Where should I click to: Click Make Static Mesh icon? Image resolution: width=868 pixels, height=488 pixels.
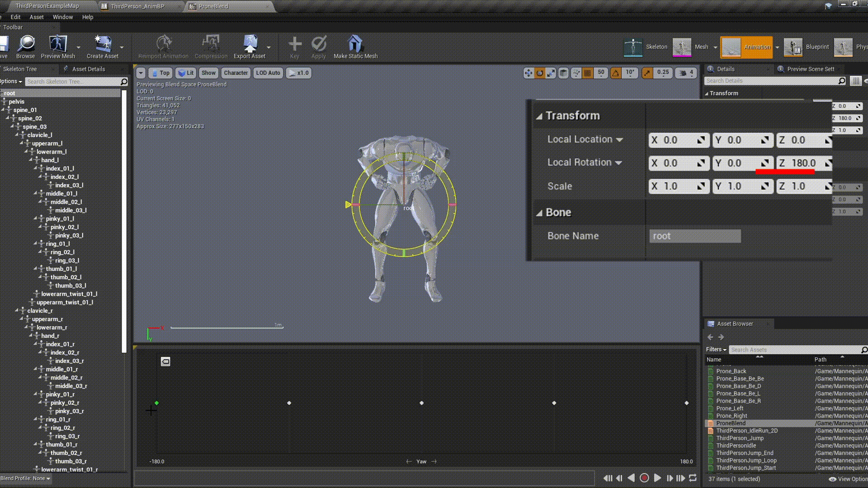coord(355,47)
